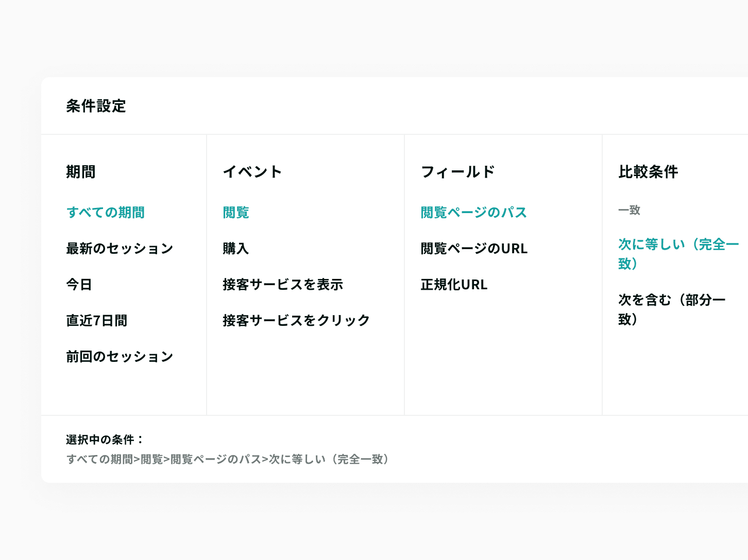Click the 比較条件 column heading
748x560 pixels.
tap(648, 172)
